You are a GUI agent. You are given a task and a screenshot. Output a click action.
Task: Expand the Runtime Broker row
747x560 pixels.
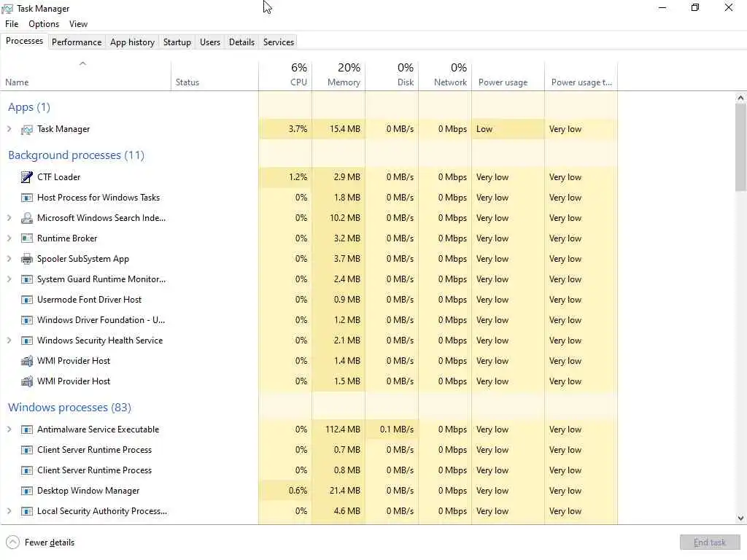[x=9, y=238]
